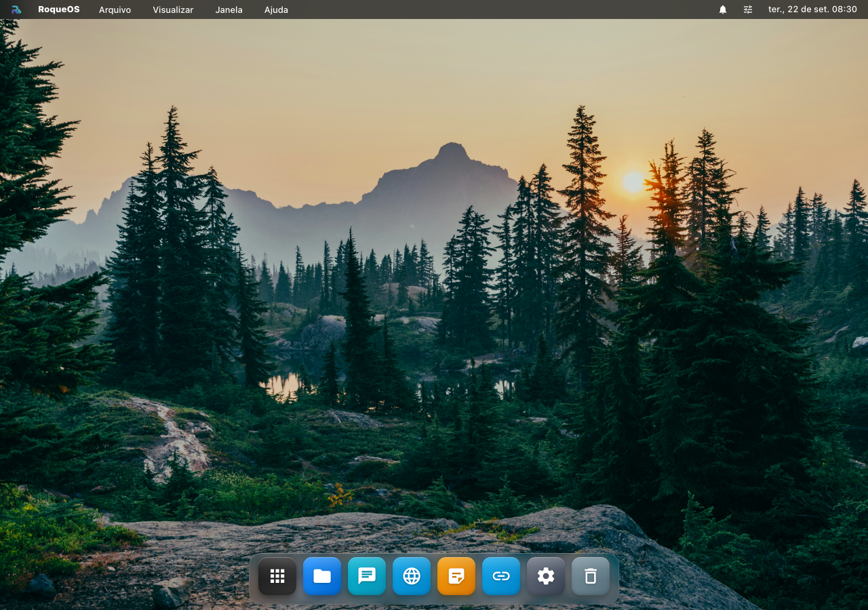Open the Trash in dock

591,576
